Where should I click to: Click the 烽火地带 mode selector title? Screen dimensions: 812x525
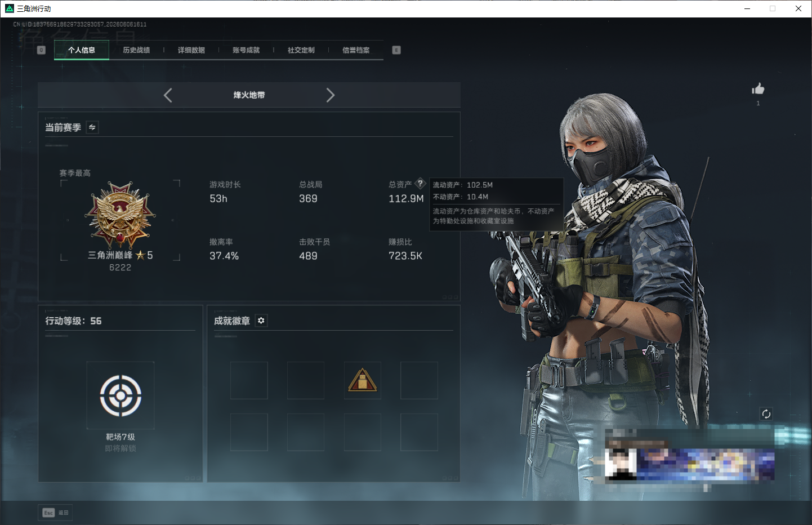pyautogui.click(x=249, y=95)
